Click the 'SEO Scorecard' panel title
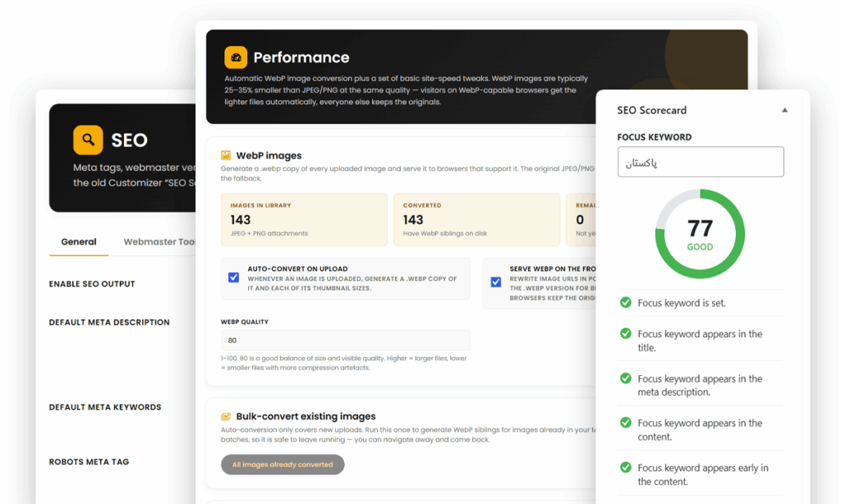The height and width of the screenshot is (504, 841). tap(651, 111)
